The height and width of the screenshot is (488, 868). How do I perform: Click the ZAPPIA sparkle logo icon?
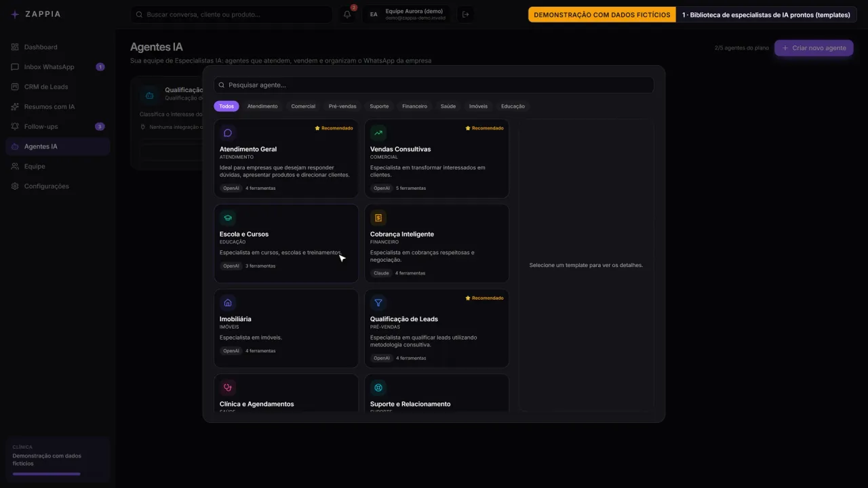tap(15, 14)
